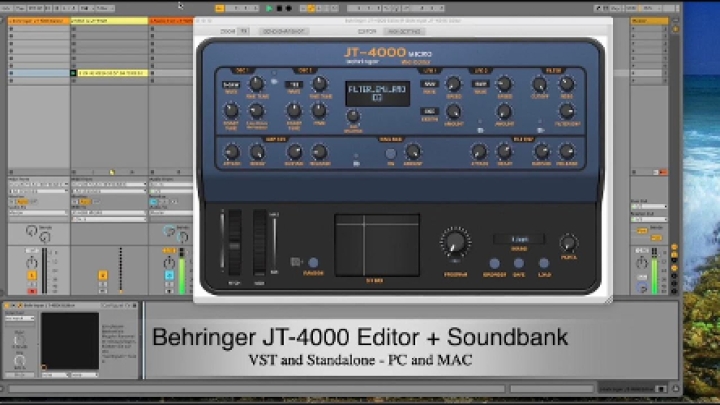Launch the yellow clip in the second track
The image size is (720, 405).
(x=112, y=73)
